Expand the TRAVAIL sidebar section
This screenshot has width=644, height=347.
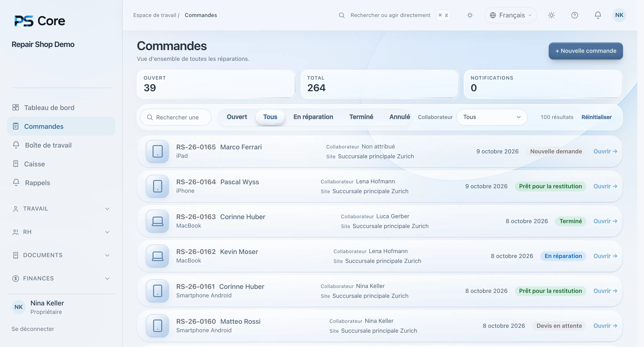pyautogui.click(x=61, y=209)
